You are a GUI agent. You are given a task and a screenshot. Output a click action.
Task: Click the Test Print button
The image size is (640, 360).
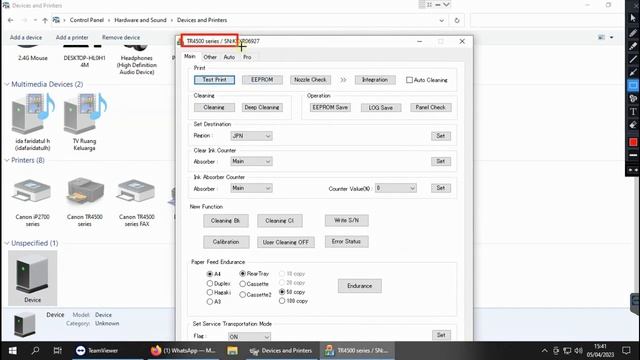pos(214,80)
